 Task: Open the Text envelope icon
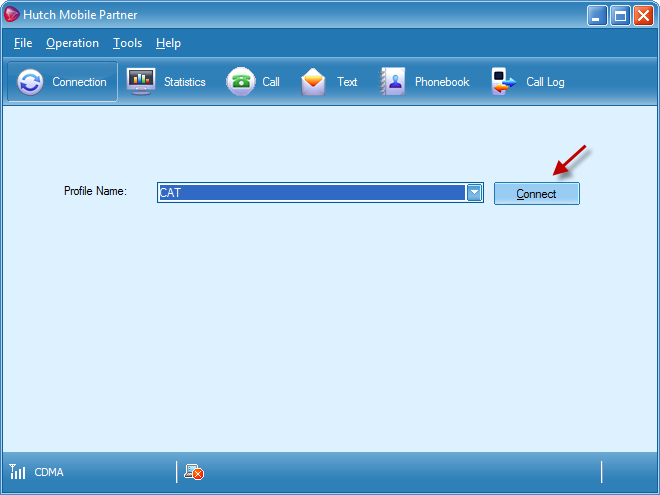point(313,82)
